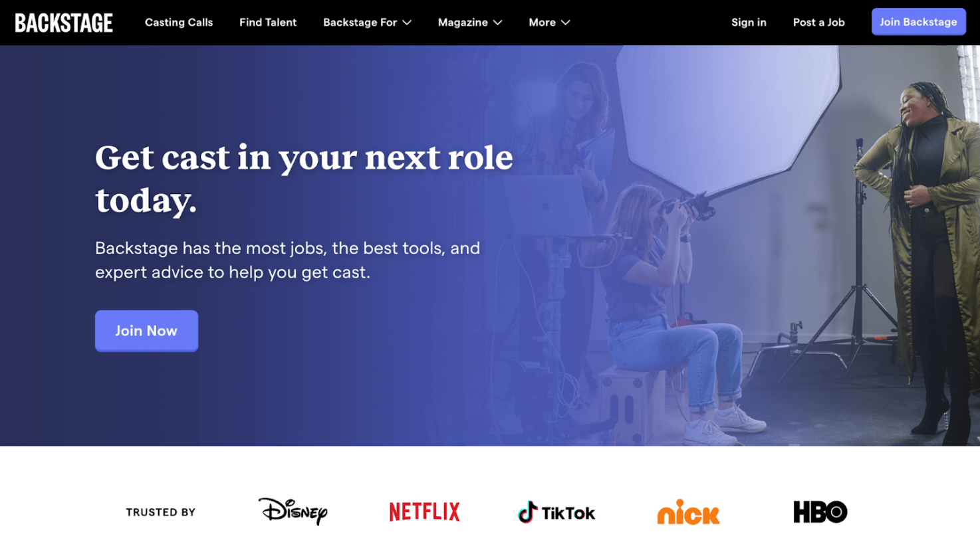
Task: Click the HBO logo
Action: coord(820,511)
